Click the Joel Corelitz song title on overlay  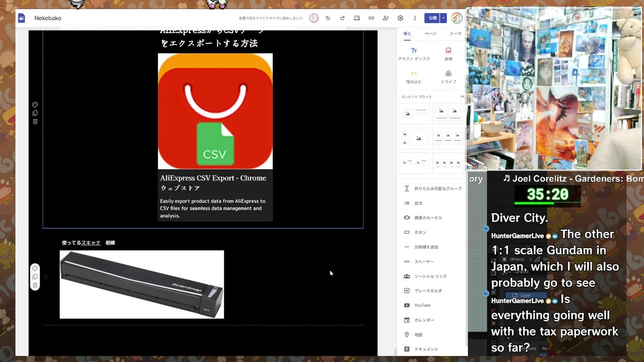[x=574, y=178]
